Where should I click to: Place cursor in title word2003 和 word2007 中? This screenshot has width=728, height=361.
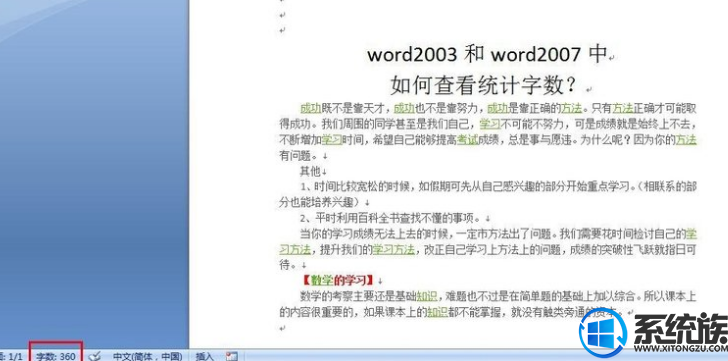point(488,55)
